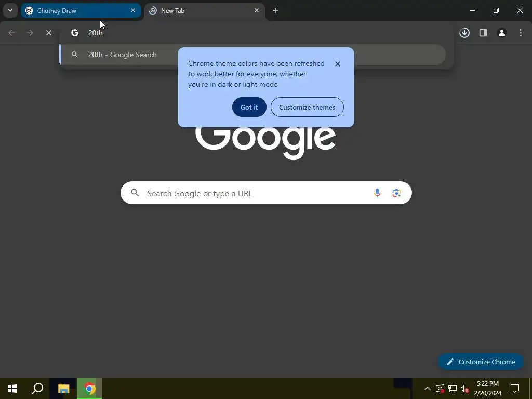Click the Customize themes button
The image size is (532, 399).
(x=307, y=107)
